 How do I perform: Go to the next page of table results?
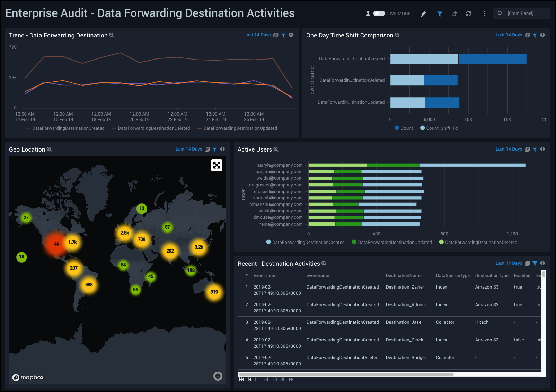click(x=283, y=380)
